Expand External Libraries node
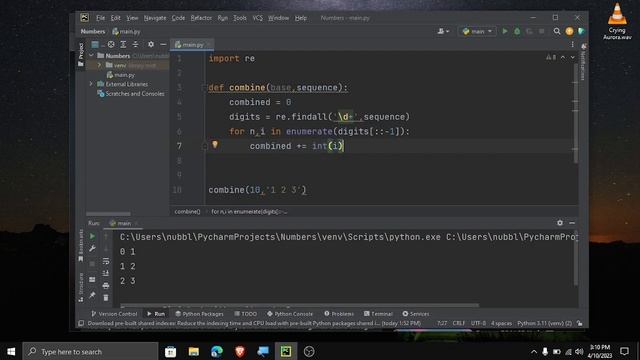 coord(91,84)
